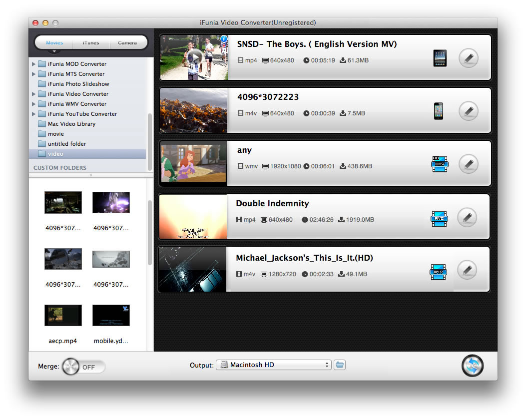Click the 1920x1080 resolution text
526x420 pixels.
coord(285,166)
